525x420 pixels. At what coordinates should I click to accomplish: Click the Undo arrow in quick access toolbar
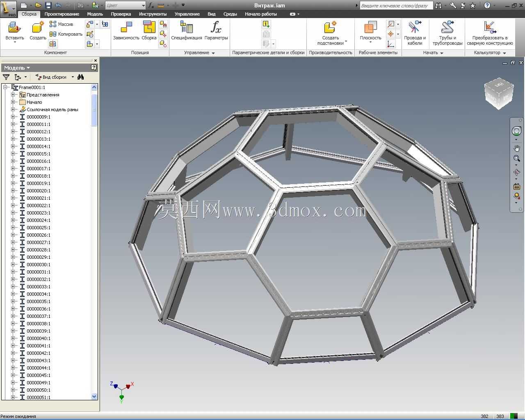coord(58,5)
